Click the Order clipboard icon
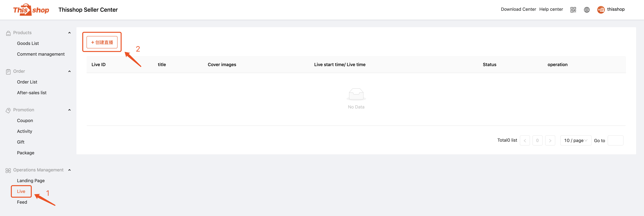This screenshot has height=216, width=644. point(8,72)
